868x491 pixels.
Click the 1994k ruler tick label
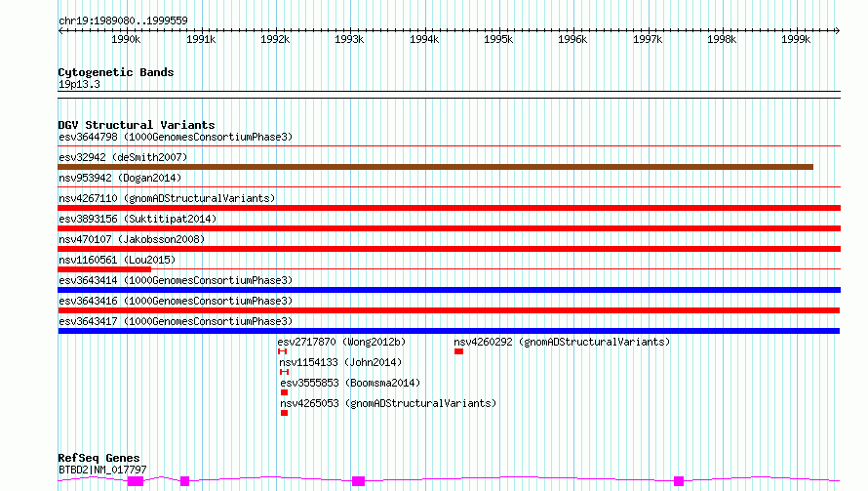pos(424,40)
